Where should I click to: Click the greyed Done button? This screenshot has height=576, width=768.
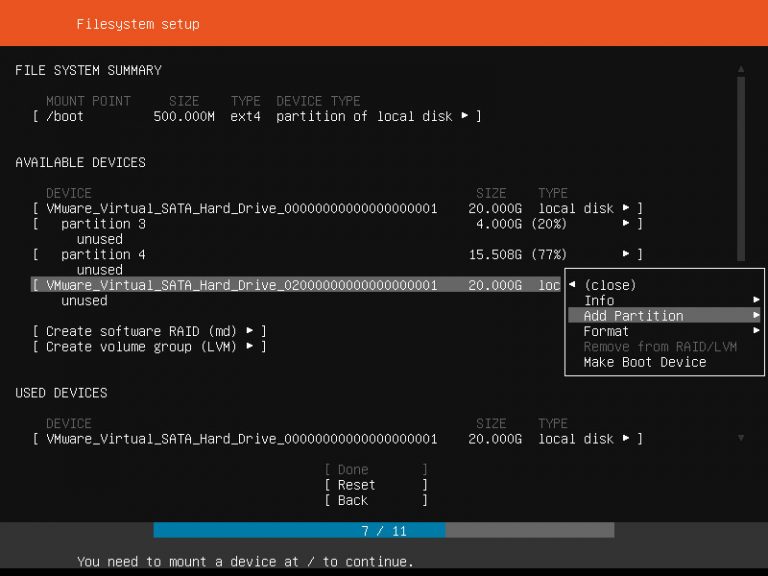pyautogui.click(x=376, y=469)
